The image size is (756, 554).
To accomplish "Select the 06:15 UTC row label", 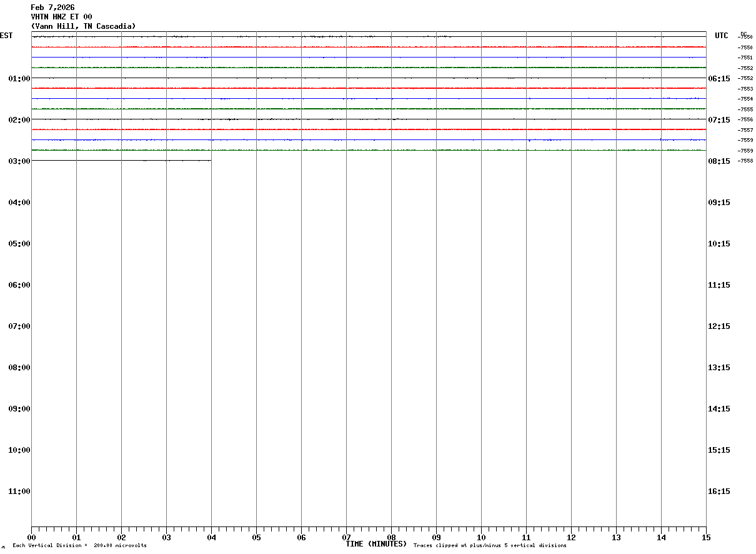I will [719, 78].
